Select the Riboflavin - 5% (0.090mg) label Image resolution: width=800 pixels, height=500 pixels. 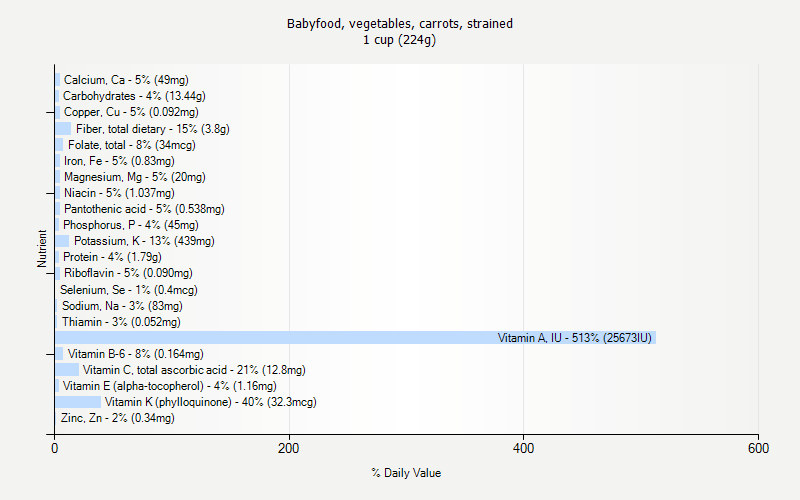pyautogui.click(x=128, y=273)
